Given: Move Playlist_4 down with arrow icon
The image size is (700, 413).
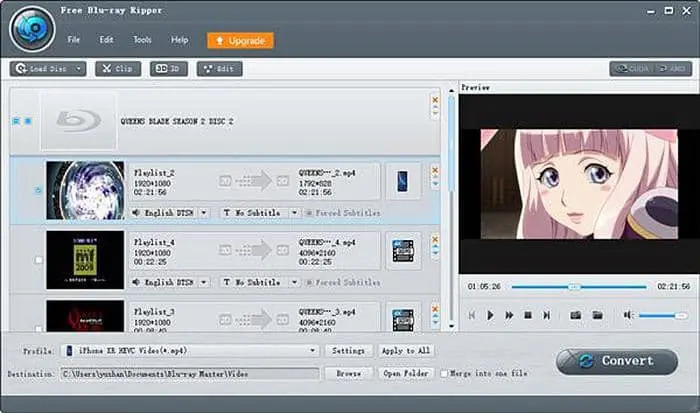Looking at the screenshot, I should click(x=435, y=254).
